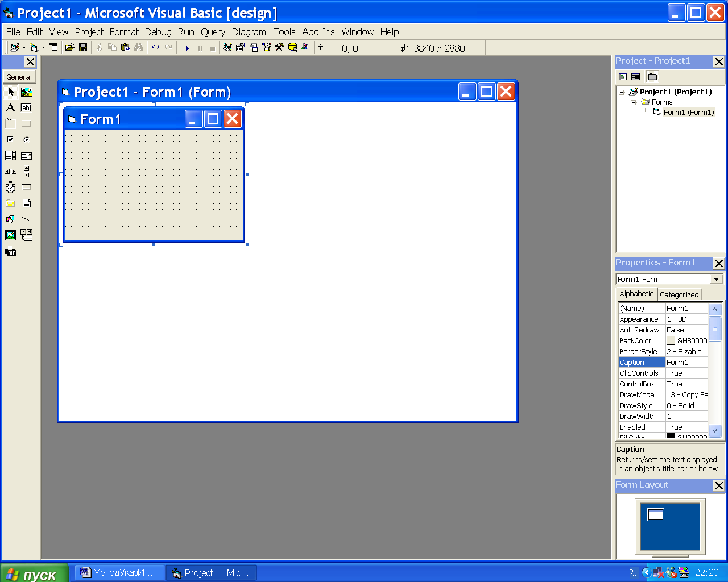
Task: Select the Shape control tool
Action: click(x=11, y=219)
